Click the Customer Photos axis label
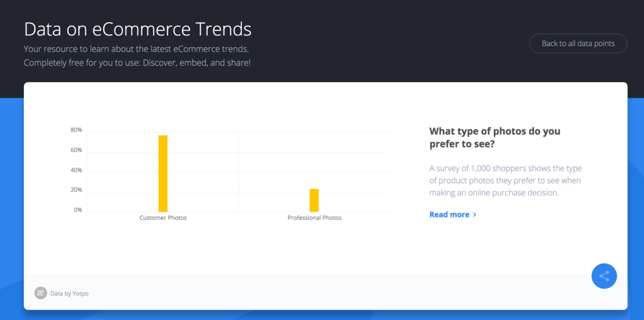644x320 pixels. click(163, 218)
